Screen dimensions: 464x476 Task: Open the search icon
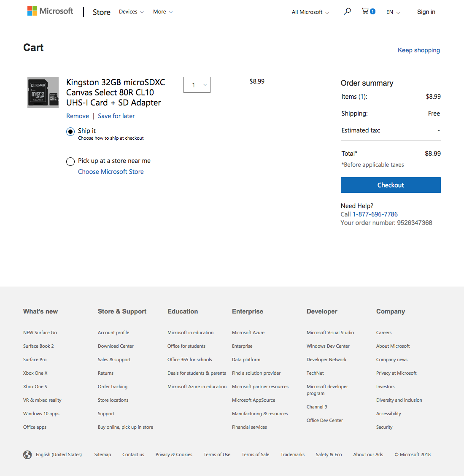coord(347,11)
